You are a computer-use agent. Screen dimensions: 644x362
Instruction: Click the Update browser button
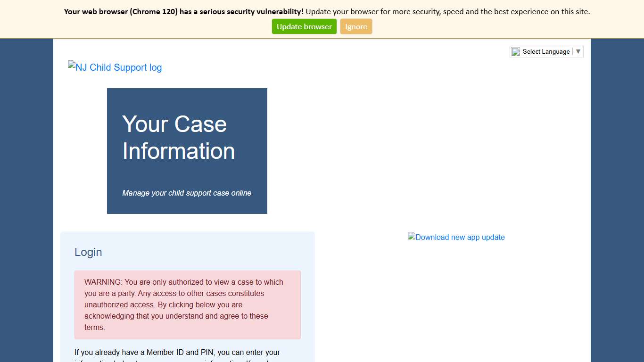[304, 26]
